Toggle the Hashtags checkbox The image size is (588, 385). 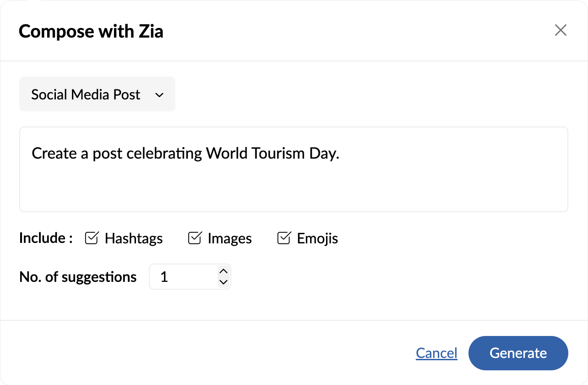coord(92,238)
